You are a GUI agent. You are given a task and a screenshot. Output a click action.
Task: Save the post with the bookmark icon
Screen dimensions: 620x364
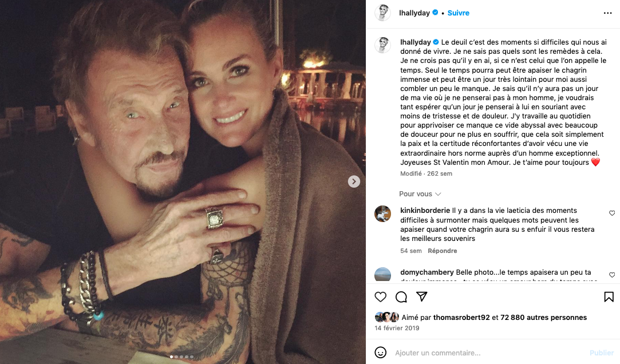click(609, 296)
